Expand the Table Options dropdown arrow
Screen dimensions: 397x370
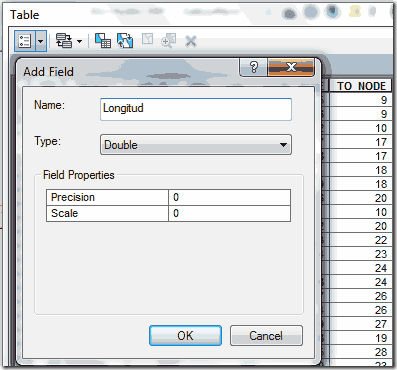[x=41, y=41]
